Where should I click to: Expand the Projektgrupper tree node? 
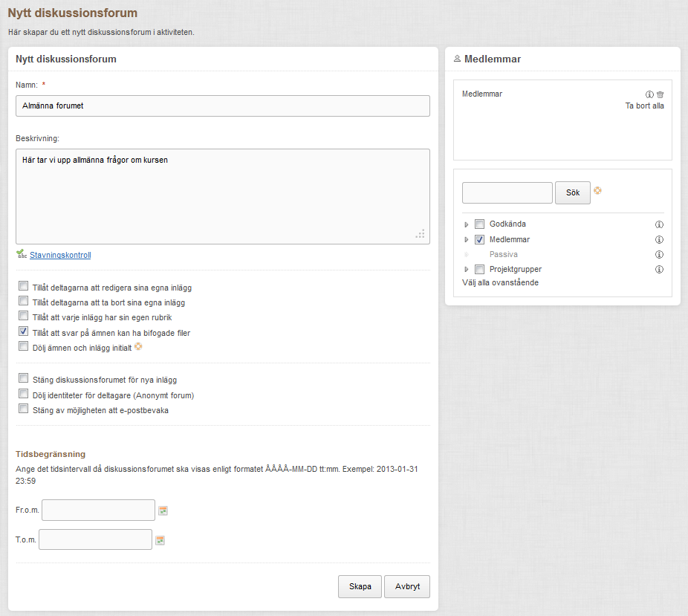tap(467, 270)
